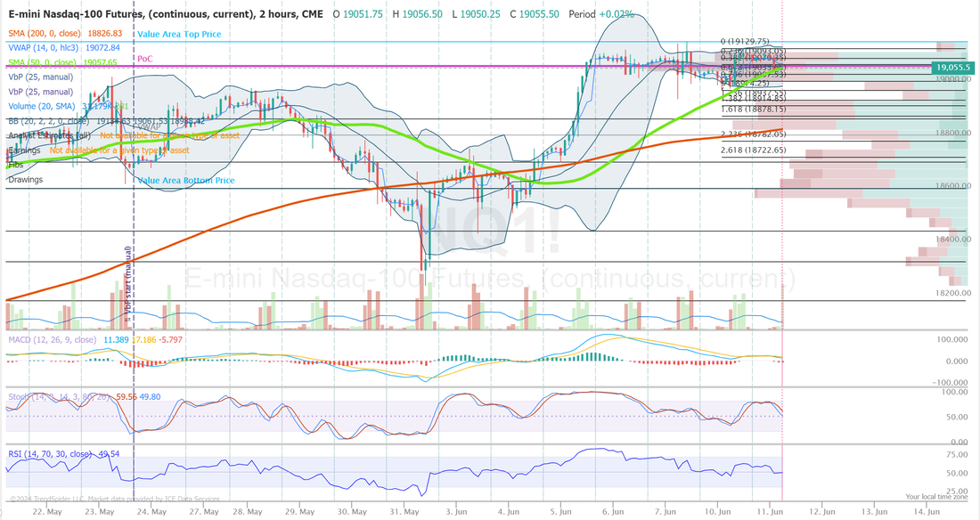Click the MACD axis label 100.000

(951, 339)
